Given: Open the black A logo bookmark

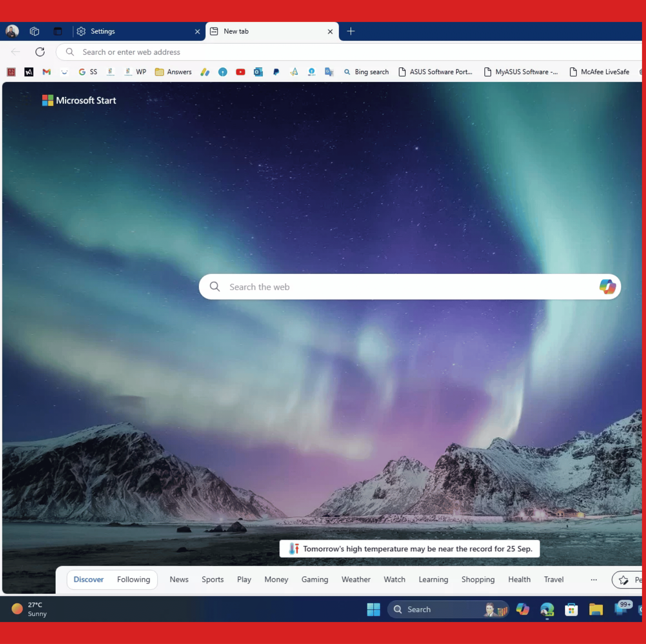Looking at the screenshot, I should pyautogui.click(x=29, y=72).
